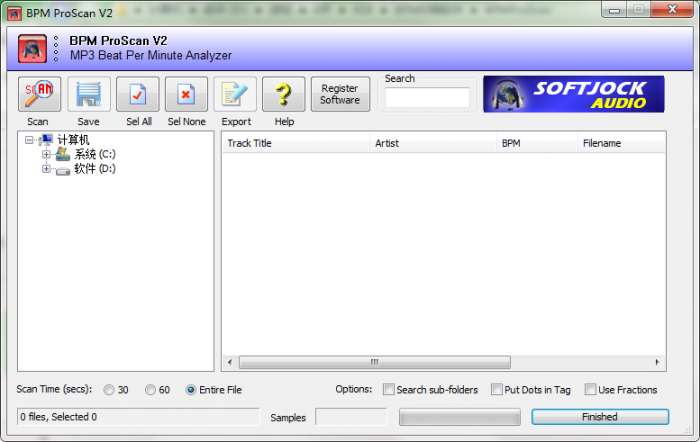Collapse the 计算机 root tree node
Image resolution: width=700 pixels, height=442 pixels.
(29, 141)
